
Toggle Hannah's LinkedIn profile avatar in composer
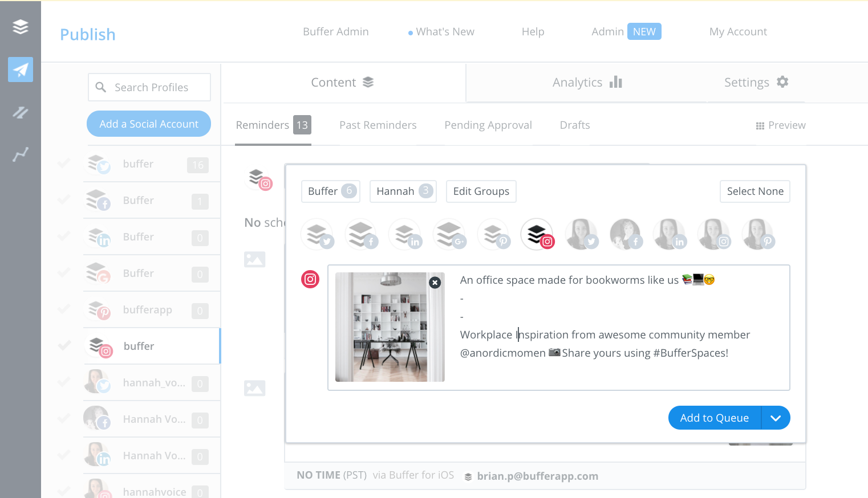pyautogui.click(x=670, y=234)
